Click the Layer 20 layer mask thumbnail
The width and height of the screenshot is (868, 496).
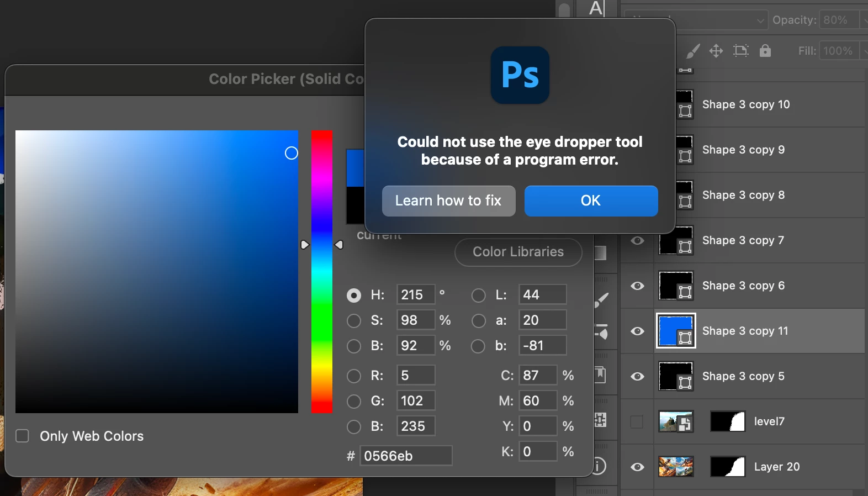[x=728, y=467]
